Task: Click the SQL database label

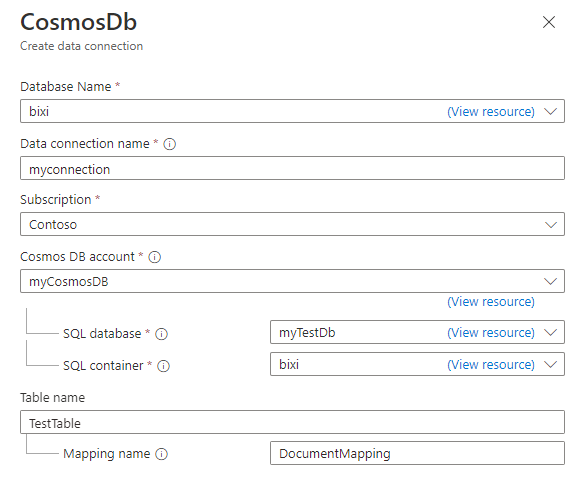Action: pos(102,333)
